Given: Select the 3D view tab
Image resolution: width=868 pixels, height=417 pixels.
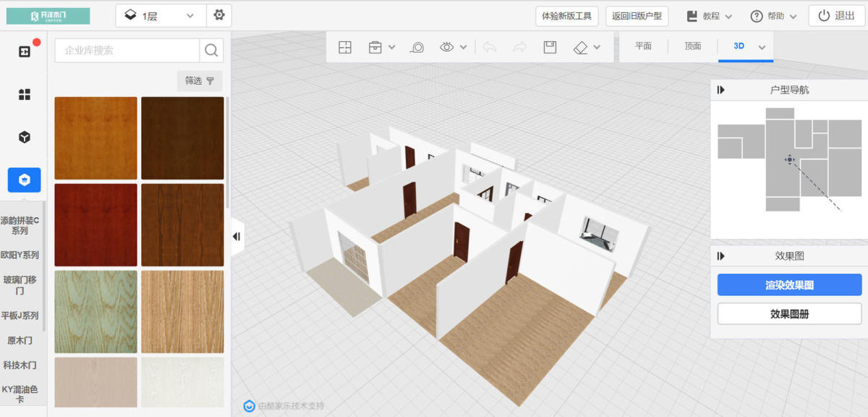Looking at the screenshot, I should [739, 46].
